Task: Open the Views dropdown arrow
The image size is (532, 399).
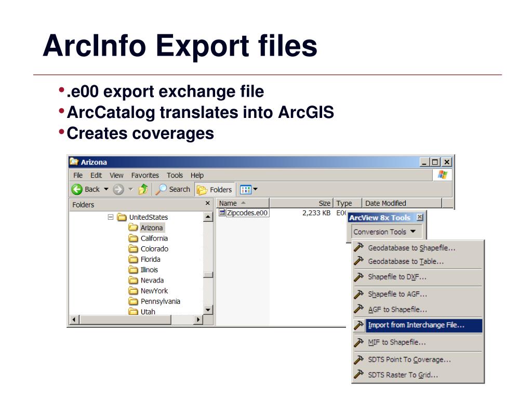Action: point(256,189)
